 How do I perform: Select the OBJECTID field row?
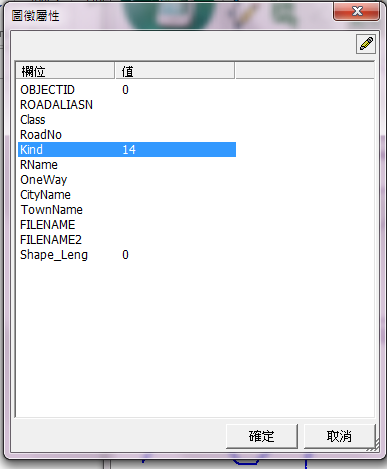click(x=127, y=90)
